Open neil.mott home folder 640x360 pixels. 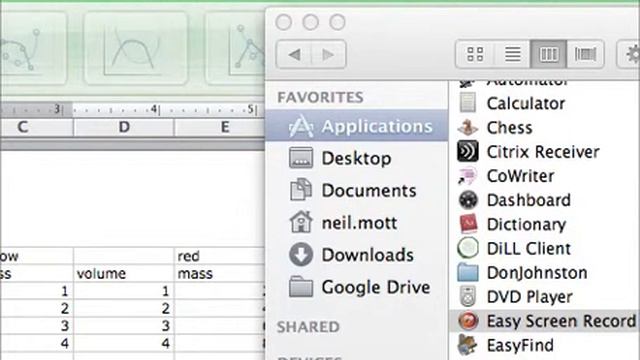click(356, 223)
